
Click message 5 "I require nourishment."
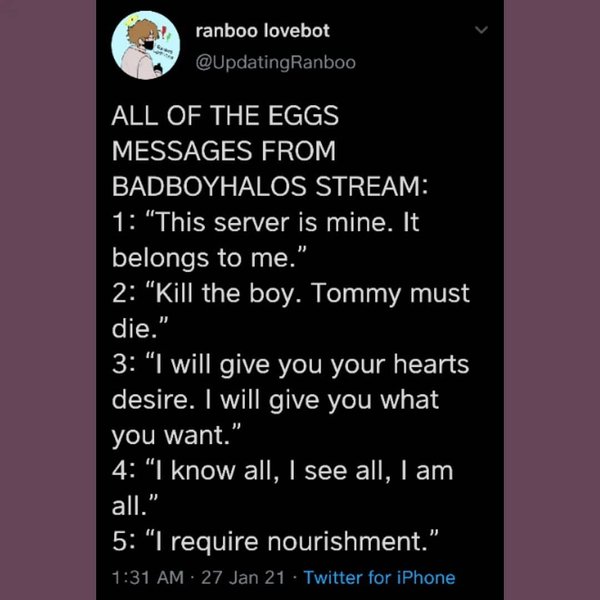(x=276, y=540)
